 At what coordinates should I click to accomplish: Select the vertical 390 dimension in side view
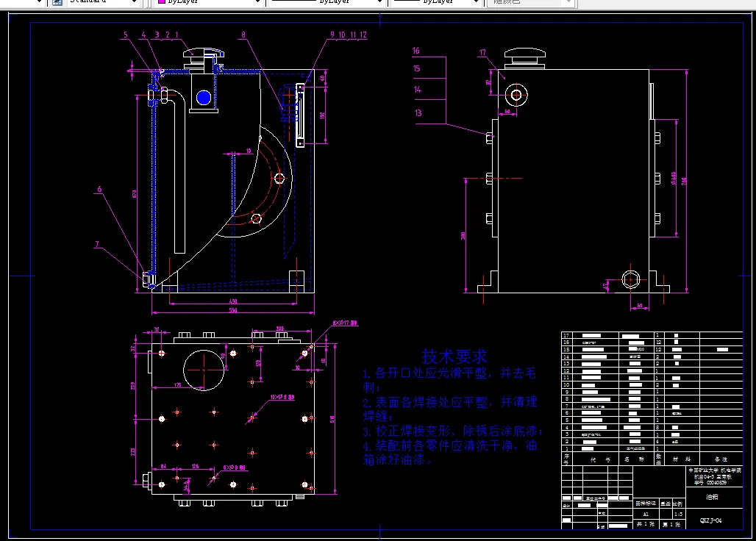(463, 236)
